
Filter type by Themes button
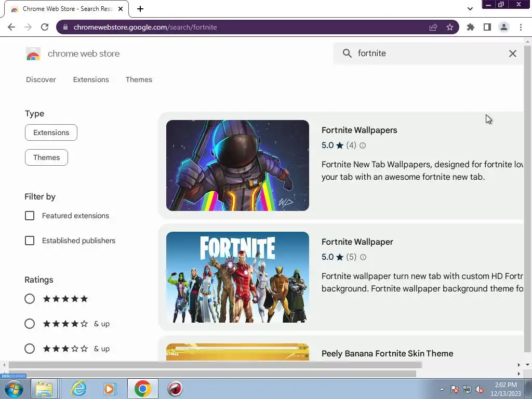(x=46, y=157)
